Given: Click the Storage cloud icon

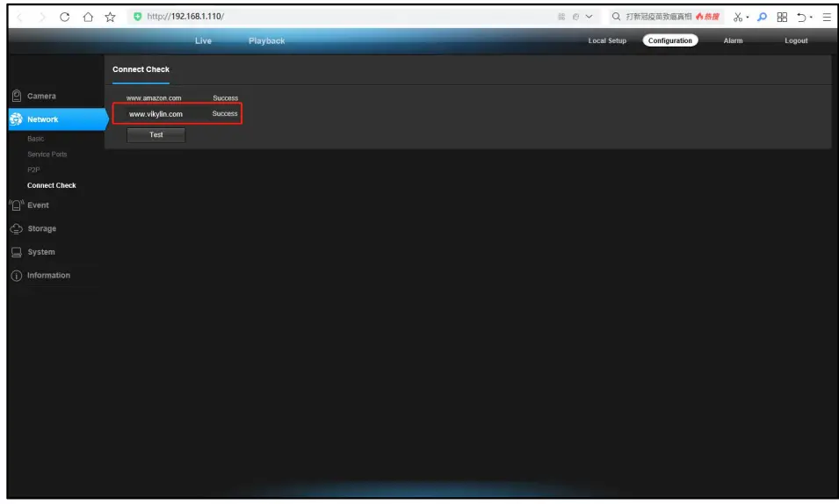Looking at the screenshot, I should click(17, 228).
